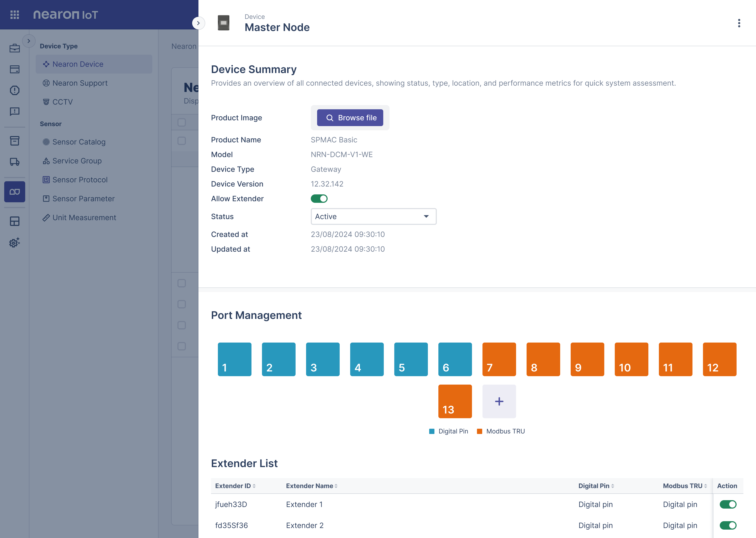Select the delivery truck sidebar icon
This screenshot has height=538, width=756.
coord(14,162)
